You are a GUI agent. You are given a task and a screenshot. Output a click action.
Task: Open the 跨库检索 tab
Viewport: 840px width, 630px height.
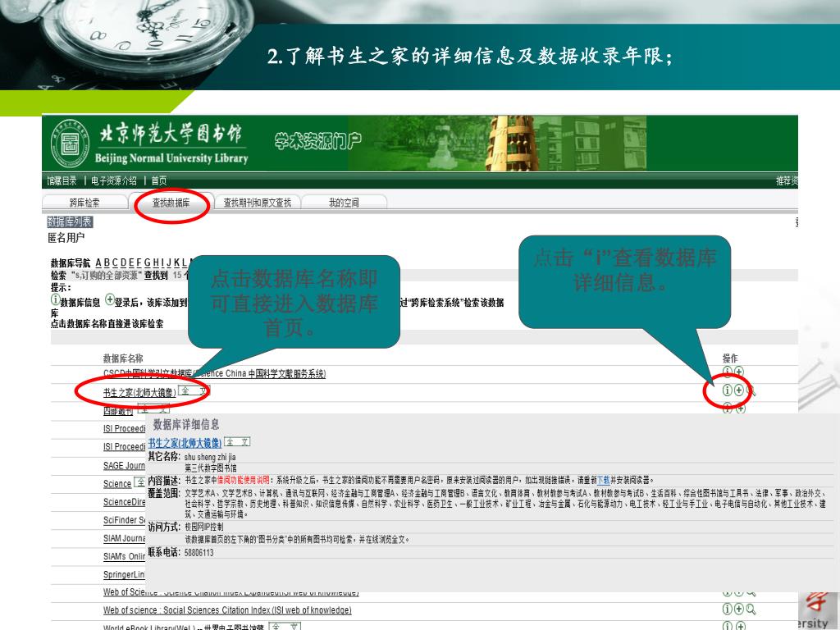(x=84, y=203)
